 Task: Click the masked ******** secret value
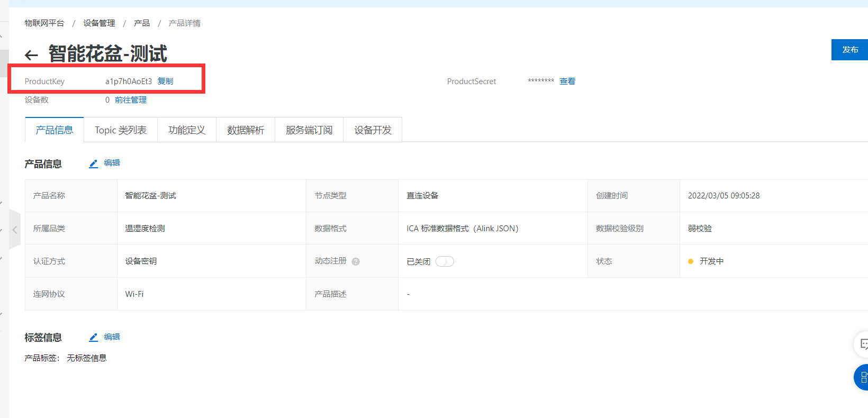(541, 81)
